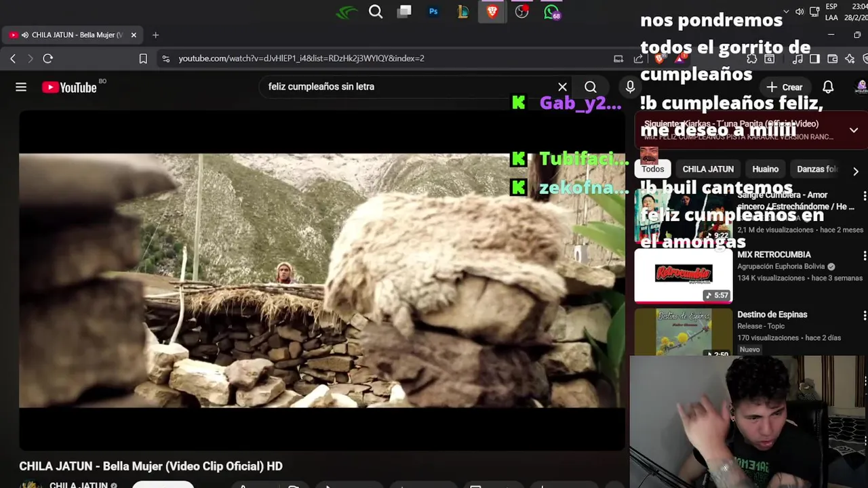Select the Danzas folk filter chip

click(816, 169)
